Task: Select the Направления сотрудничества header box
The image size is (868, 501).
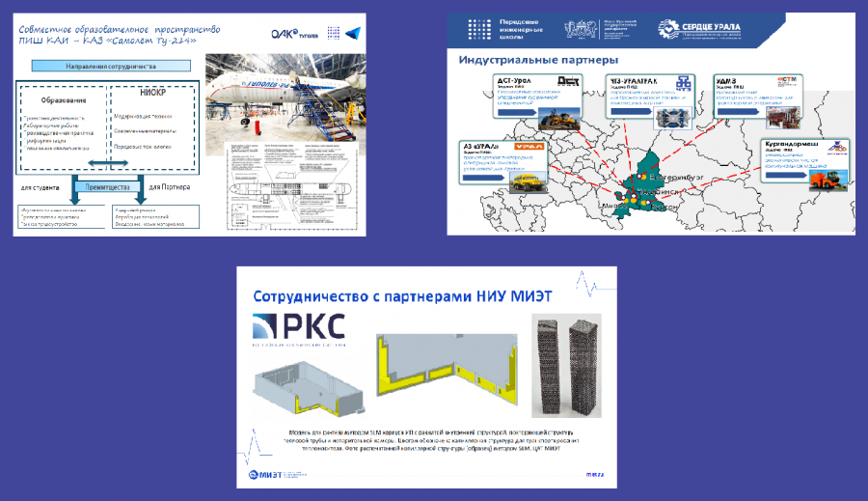Action: pyautogui.click(x=109, y=67)
